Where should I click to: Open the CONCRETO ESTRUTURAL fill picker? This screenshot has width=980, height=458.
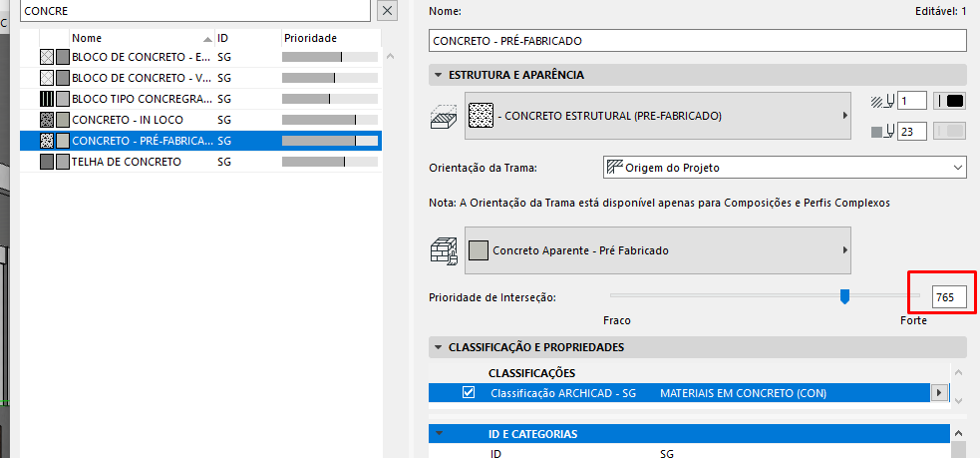click(657, 116)
